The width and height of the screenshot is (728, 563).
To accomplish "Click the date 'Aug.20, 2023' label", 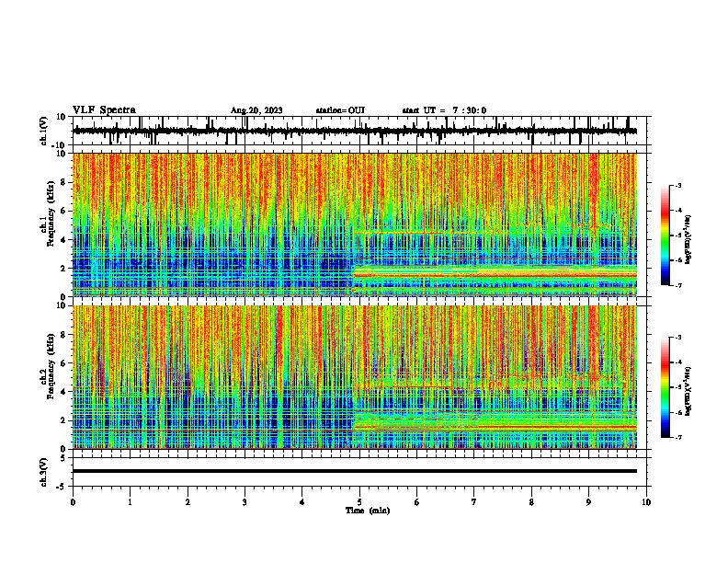I will (256, 110).
